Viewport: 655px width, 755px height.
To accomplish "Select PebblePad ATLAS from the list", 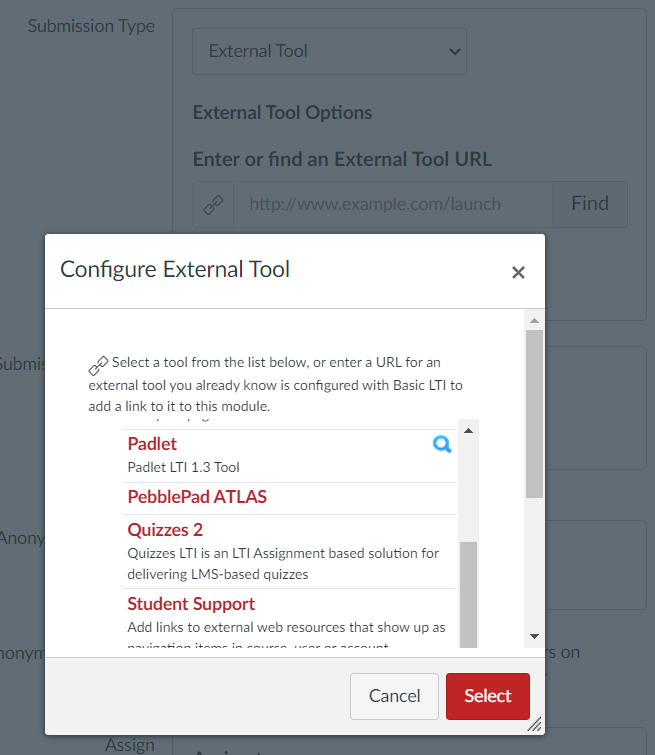I will pos(197,497).
